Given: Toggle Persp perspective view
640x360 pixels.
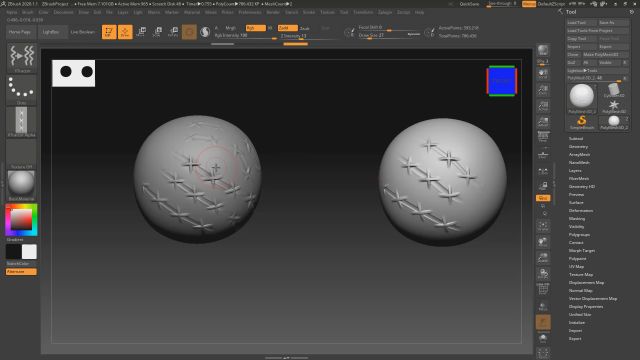Looking at the screenshot, I should pos(543,137).
